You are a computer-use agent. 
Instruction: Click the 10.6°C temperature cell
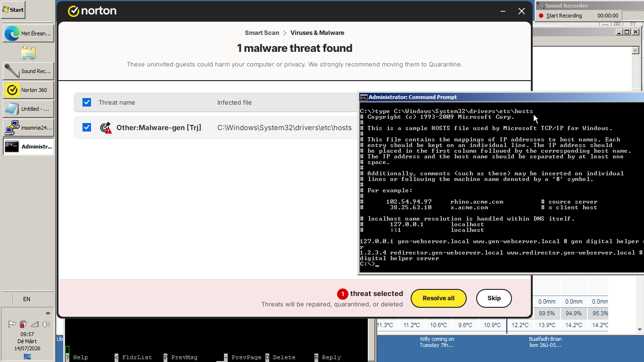click(438, 325)
